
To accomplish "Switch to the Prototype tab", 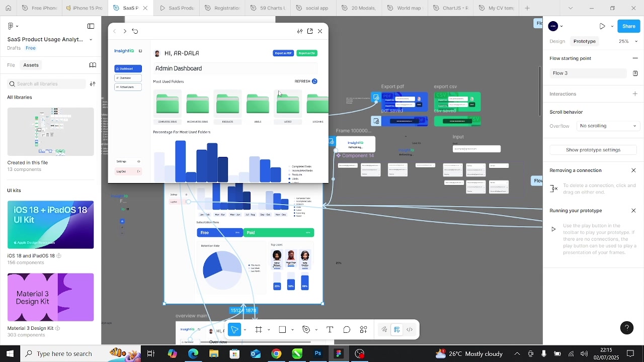I will point(585,41).
